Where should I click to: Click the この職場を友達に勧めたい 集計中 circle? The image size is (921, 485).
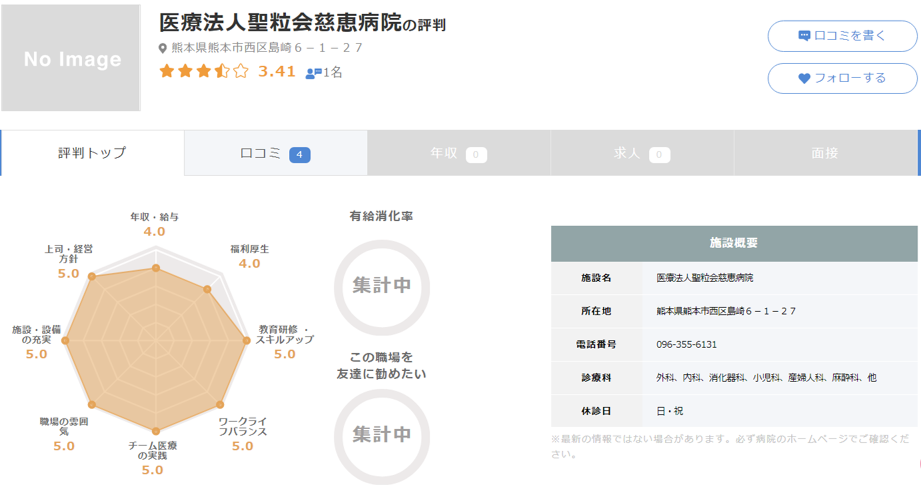pos(382,436)
